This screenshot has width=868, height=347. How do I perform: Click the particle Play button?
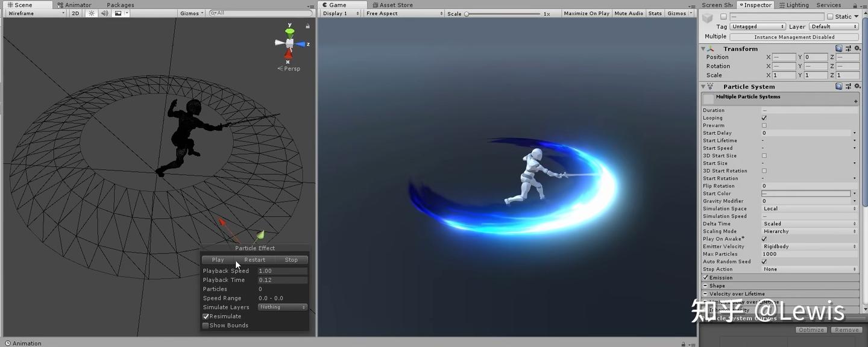pyautogui.click(x=218, y=260)
